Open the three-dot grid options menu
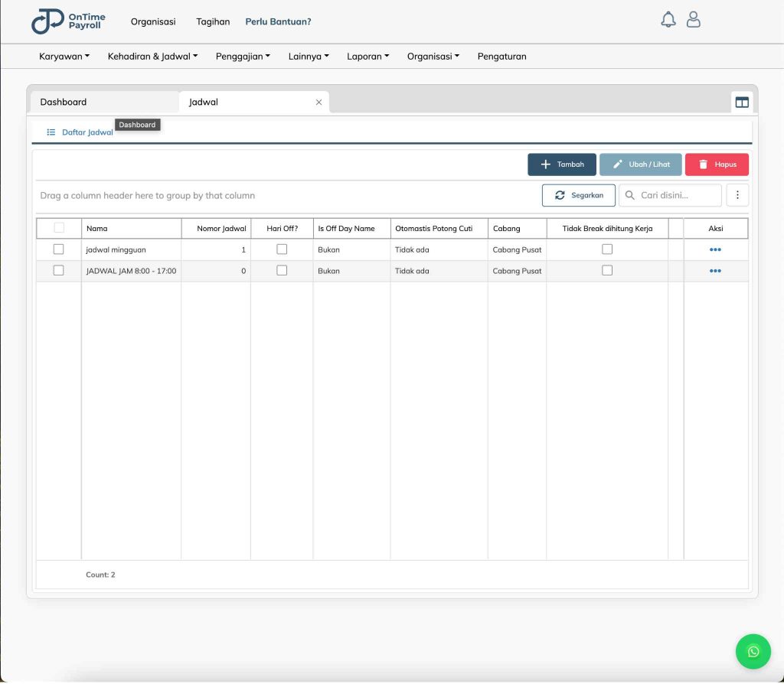The width and height of the screenshot is (784, 684). pos(737,195)
